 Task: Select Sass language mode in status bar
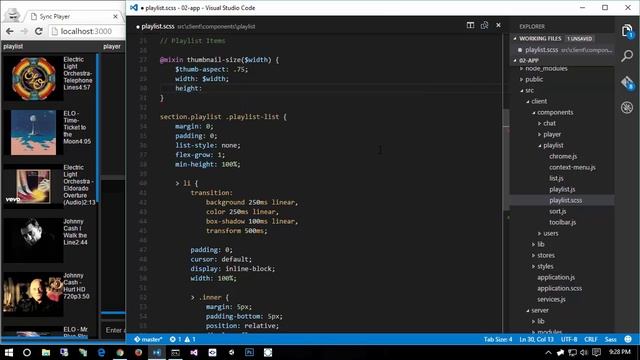point(611,339)
